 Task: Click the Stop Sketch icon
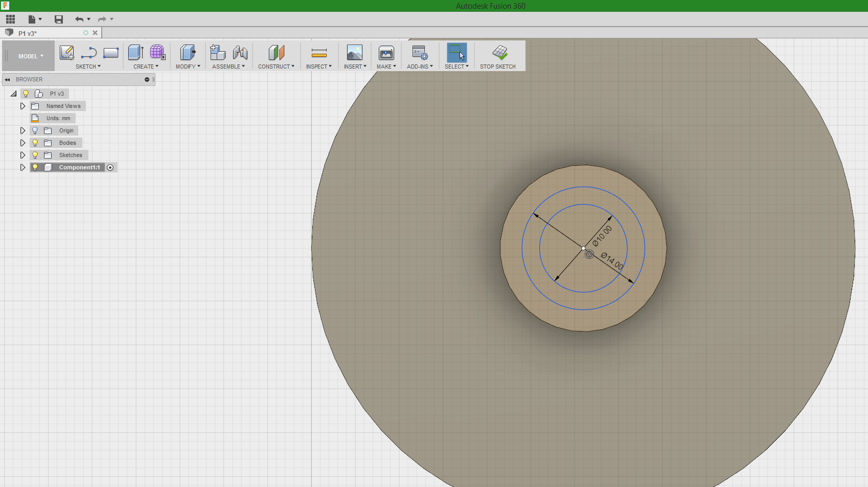pos(499,52)
